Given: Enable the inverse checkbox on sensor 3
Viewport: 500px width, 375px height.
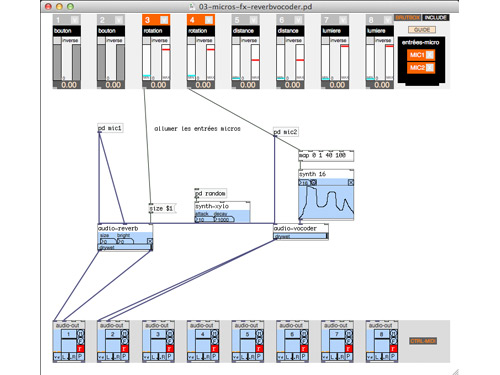Looking at the screenshot, I should coord(146,40).
